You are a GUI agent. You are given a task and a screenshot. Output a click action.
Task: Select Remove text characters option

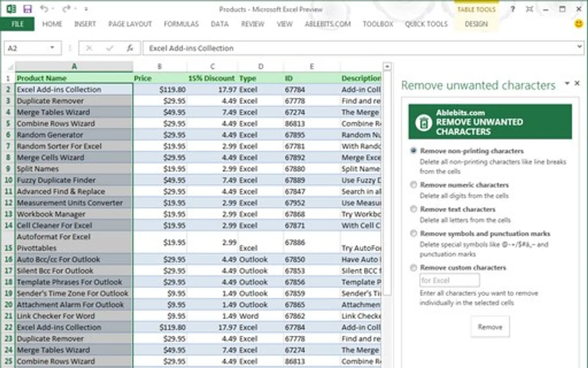[x=413, y=209]
